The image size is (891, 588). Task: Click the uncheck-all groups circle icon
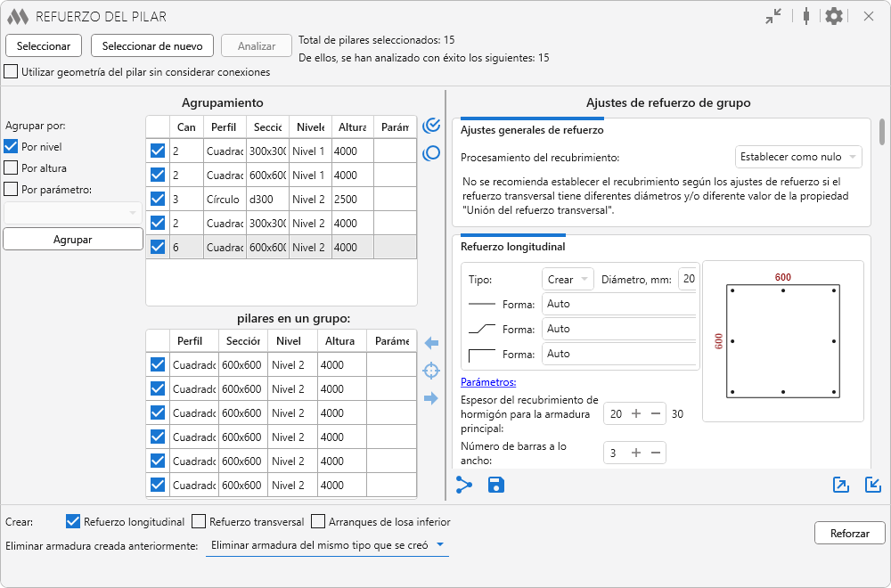click(431, 152)
